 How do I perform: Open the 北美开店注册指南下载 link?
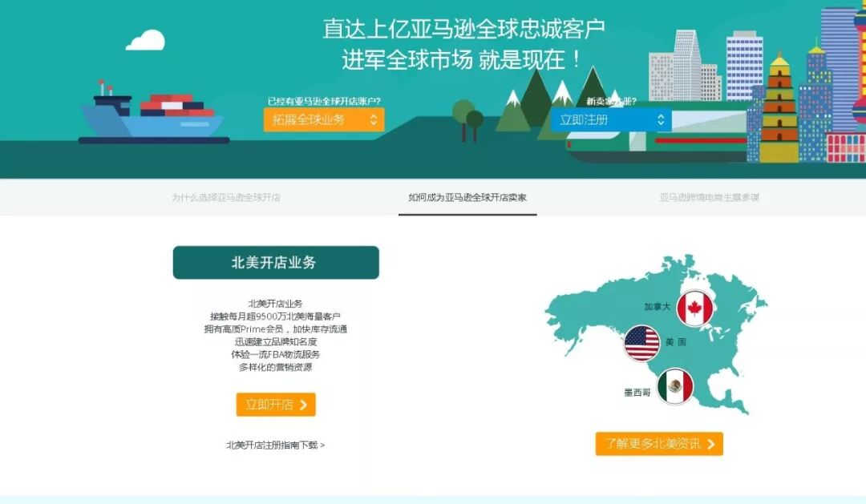pyautogui.click(x=275, y=445)
